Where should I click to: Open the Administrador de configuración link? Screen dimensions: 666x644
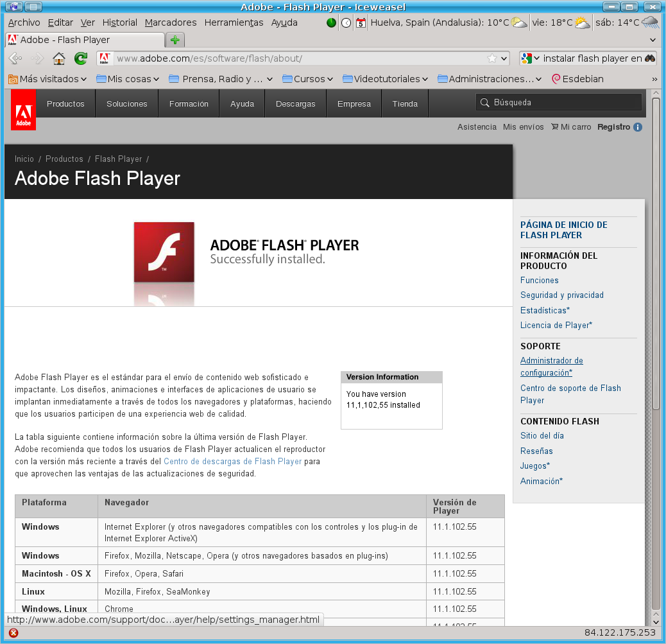(x=551, y=367)
